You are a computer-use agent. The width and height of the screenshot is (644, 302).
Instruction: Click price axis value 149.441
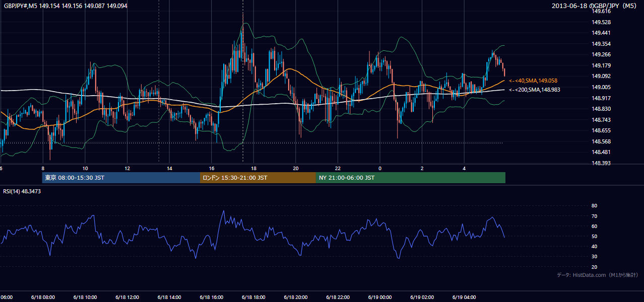click(x=601, y=33)
